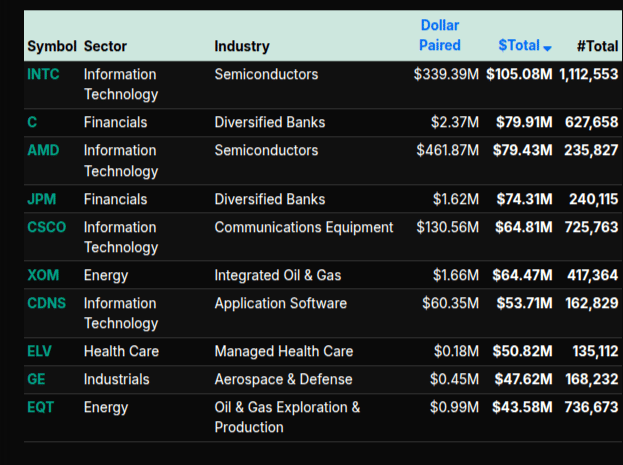The width and height of the screenshot is (623, 465).
Task: Open the GE ticker link
Action: point(37,379)
